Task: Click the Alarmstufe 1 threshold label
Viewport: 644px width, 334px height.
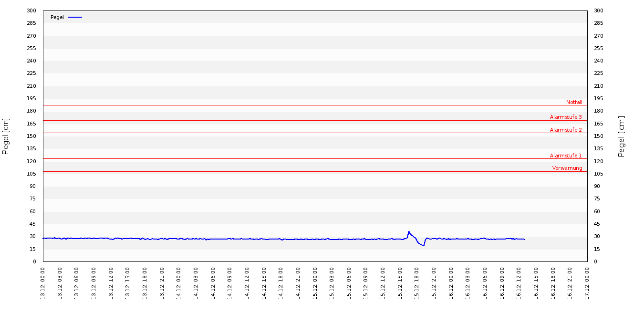Action: point(566,156)
